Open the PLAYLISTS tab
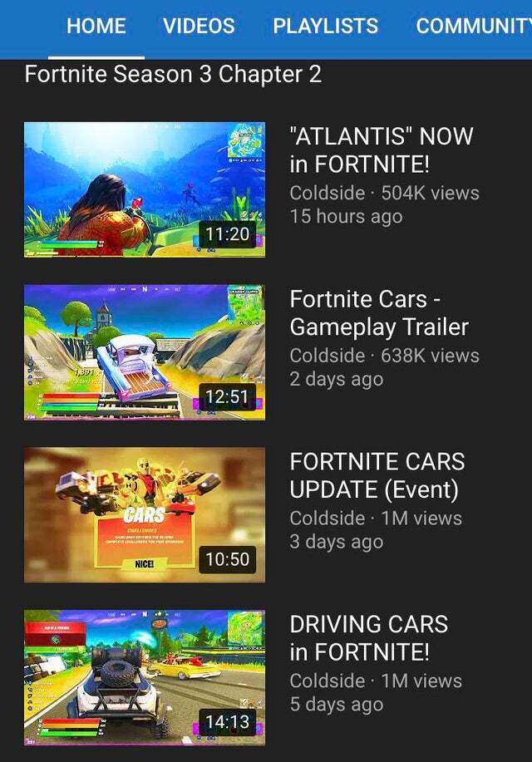The width and height of the screenshot is (532, 762). (325, 26)
